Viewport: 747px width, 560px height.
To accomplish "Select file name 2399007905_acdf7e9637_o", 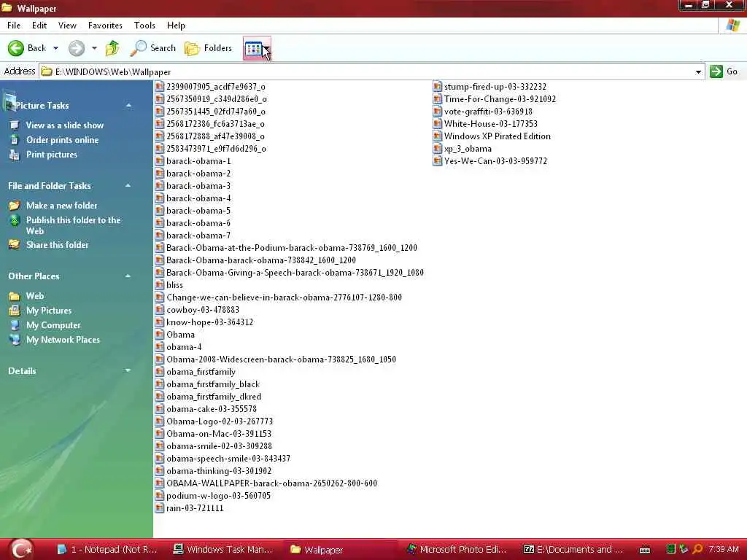I will click(216, 87).
